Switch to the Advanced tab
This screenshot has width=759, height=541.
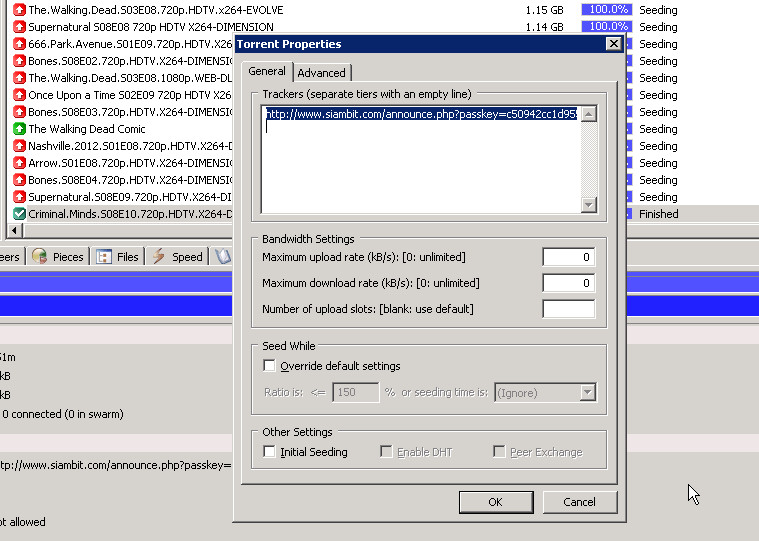coord(321,73)
